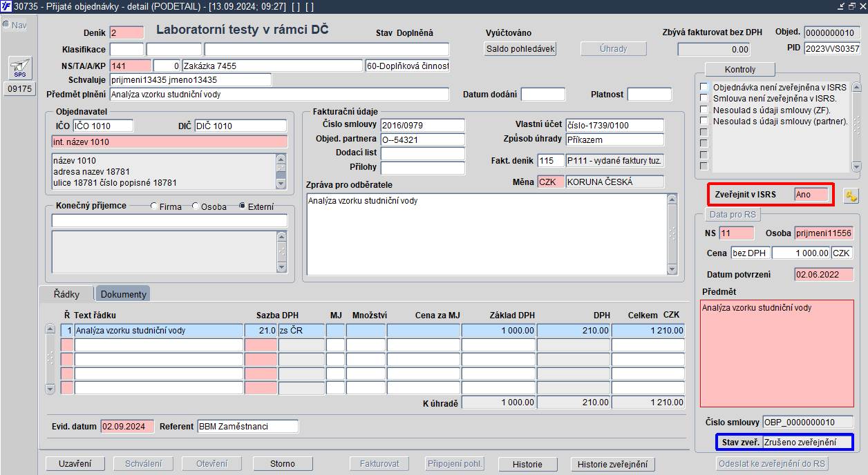This screenshot has width=868, height=475.
Task: Click the scroll down arrow of the Objednavatel address box
Action: tap(281, 184)
